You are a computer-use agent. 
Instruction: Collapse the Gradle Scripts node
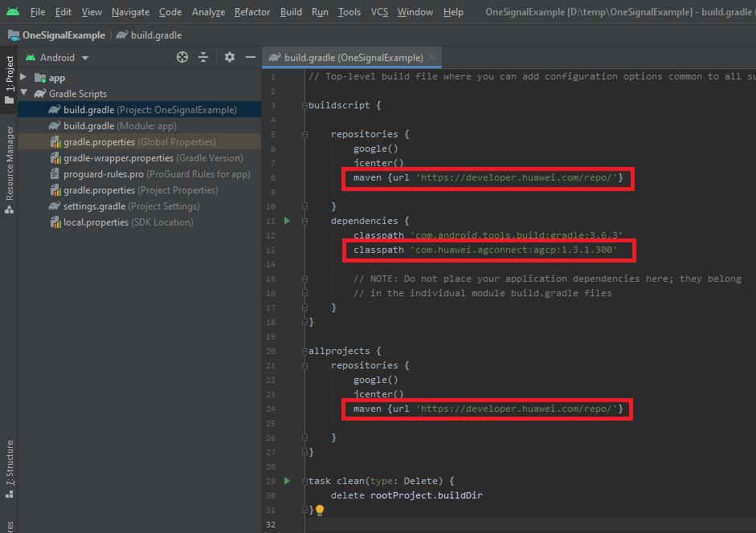pyautogui.click(x=23, y=94)
